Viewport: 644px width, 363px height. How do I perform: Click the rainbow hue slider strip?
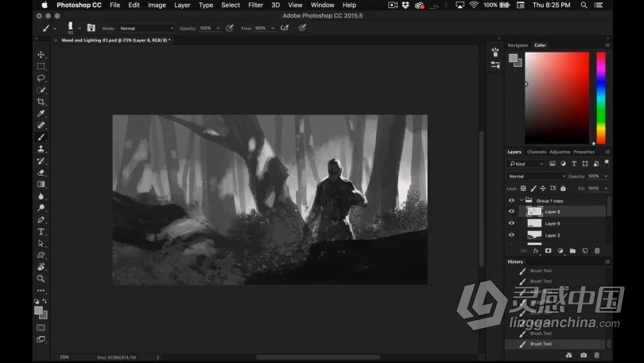pyautogui.click(x=601, y=98)
